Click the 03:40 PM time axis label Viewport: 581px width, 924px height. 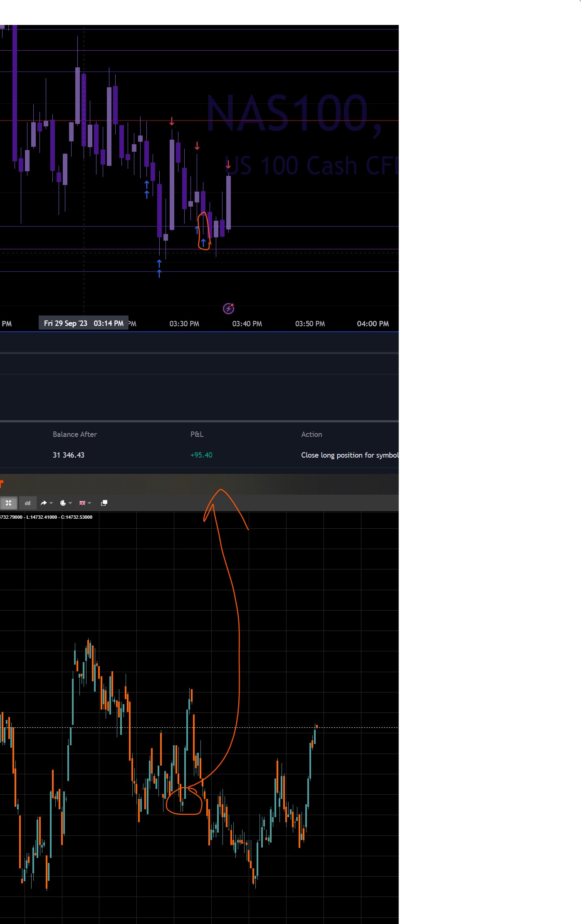click(247, 324)
